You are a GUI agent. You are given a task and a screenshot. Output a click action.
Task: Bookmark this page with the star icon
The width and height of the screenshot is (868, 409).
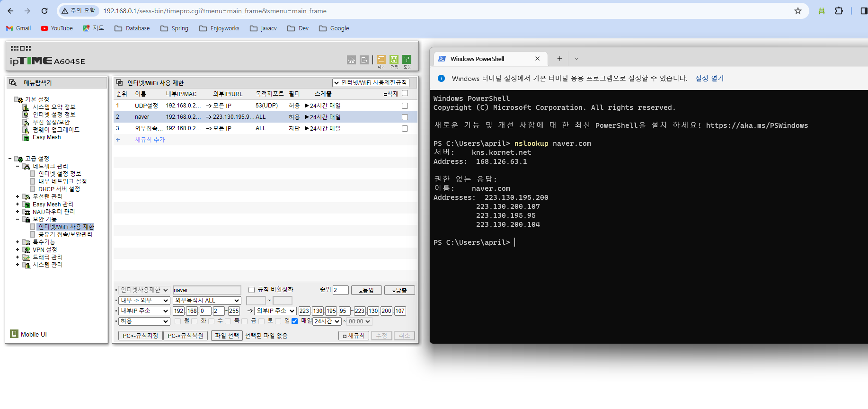point(798,11)
